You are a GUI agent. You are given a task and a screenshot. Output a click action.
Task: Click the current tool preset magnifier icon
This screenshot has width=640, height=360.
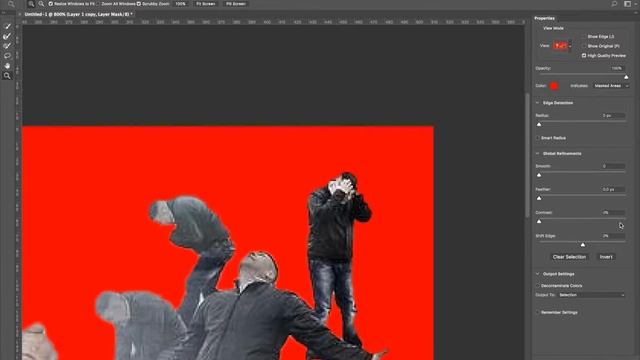(x=11, y=4)
